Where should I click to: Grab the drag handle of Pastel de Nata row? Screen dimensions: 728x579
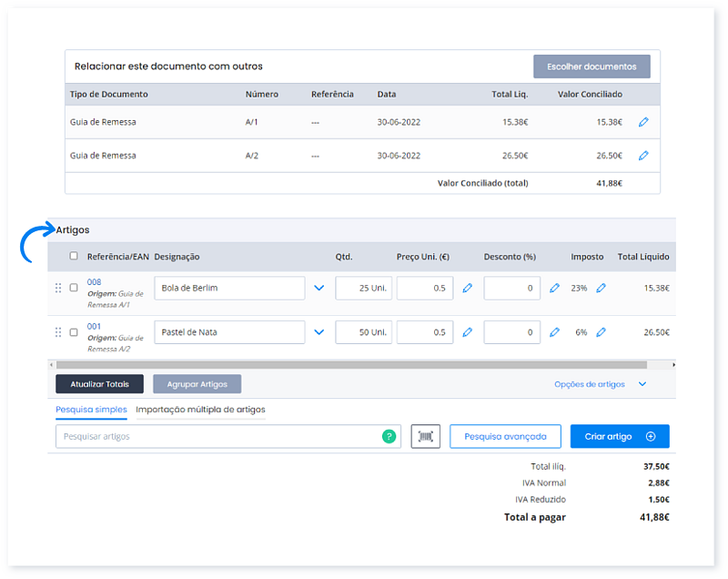[x=58, y=332]
